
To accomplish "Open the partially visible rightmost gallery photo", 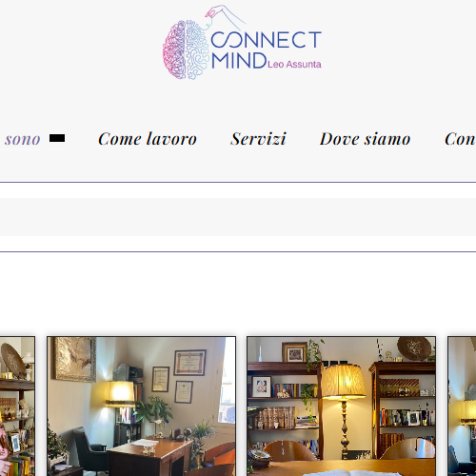I will [x=462, y=407].
